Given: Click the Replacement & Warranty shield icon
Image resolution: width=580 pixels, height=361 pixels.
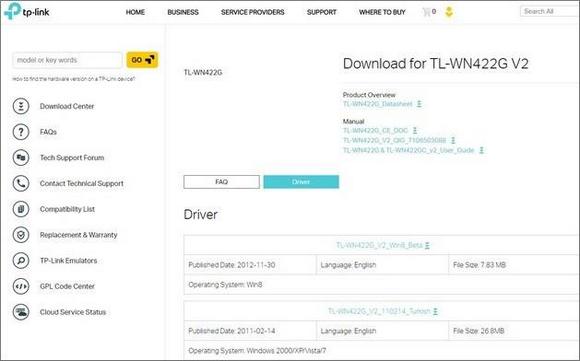Looking at the screenshot, I should click(21, 235).
